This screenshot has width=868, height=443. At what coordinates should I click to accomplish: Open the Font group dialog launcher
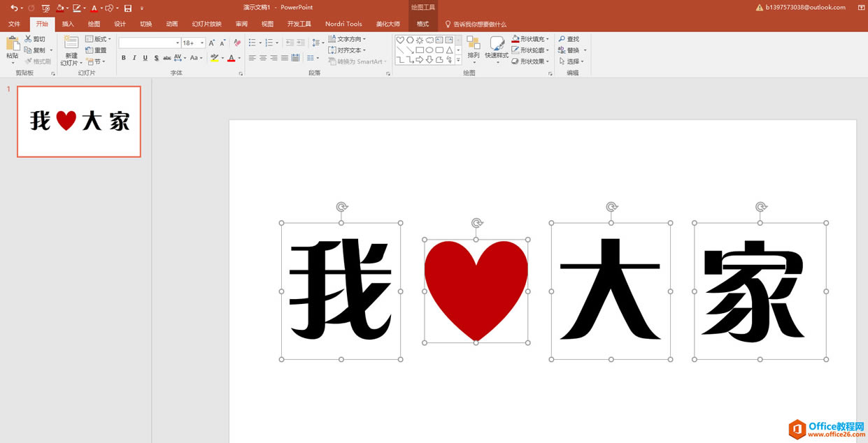tap(241, 73)
